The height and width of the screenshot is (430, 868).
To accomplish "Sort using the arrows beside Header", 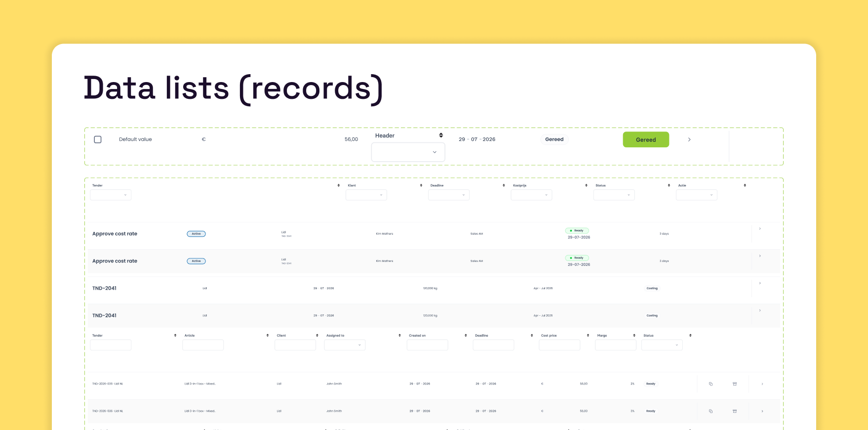I will point(441,135).
